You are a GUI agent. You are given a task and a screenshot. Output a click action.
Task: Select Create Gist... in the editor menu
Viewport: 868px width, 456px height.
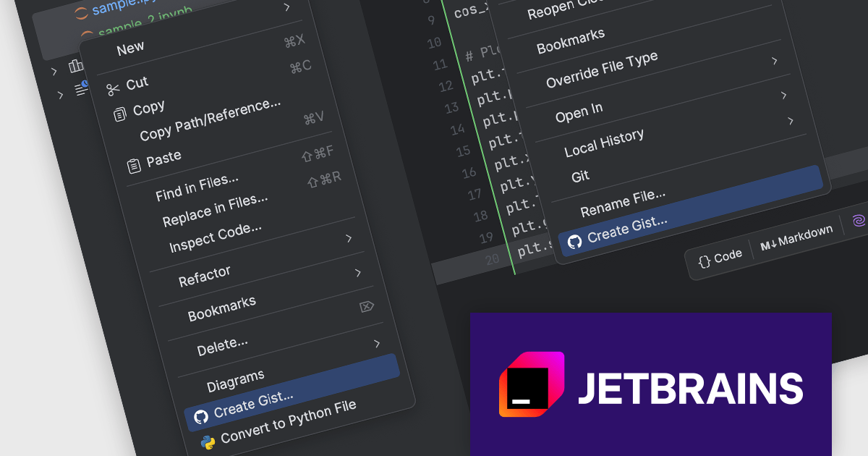coord(690,209)
